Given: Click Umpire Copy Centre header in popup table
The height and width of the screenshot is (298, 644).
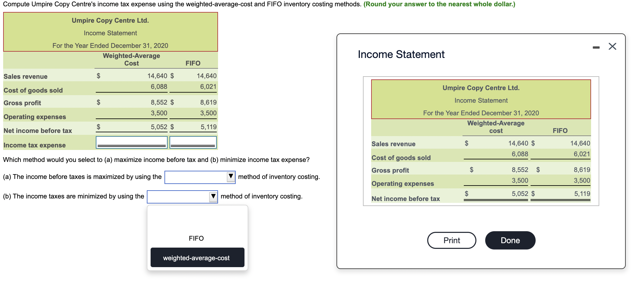Looking at the screenshot, I should (481, 88).
